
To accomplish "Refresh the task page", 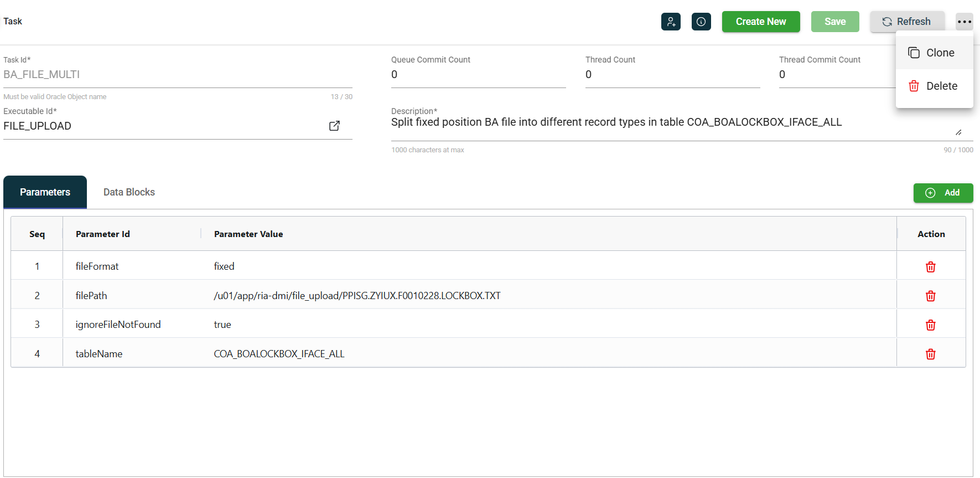I will coord(906,22).
